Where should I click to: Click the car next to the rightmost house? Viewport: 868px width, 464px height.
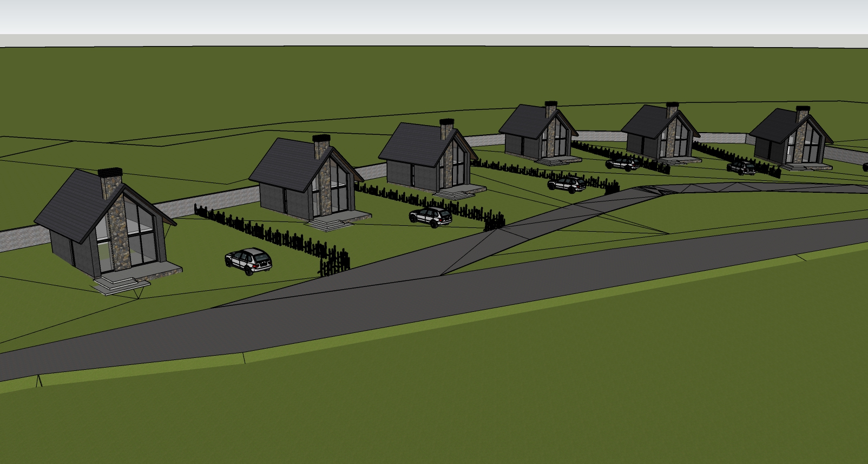click(741, 167)
